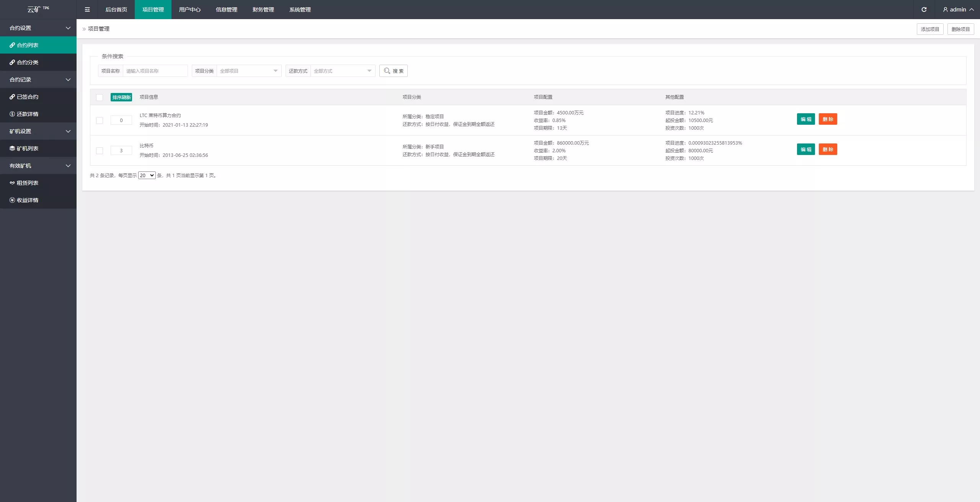Check the LTC 莱特币算力合约 row checkbox
This screenshot has width=980, height=502.
coord(100,121)
